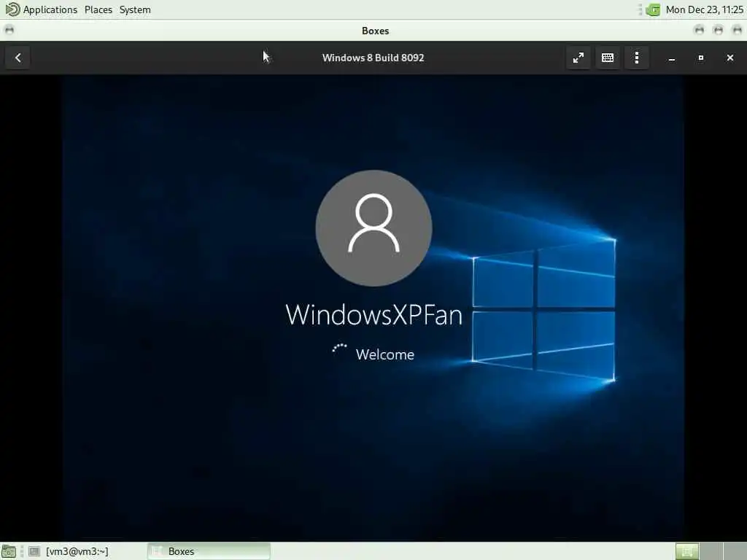
Task: Click the WindowsXPFan username text
Action: [x=374, y=315]
